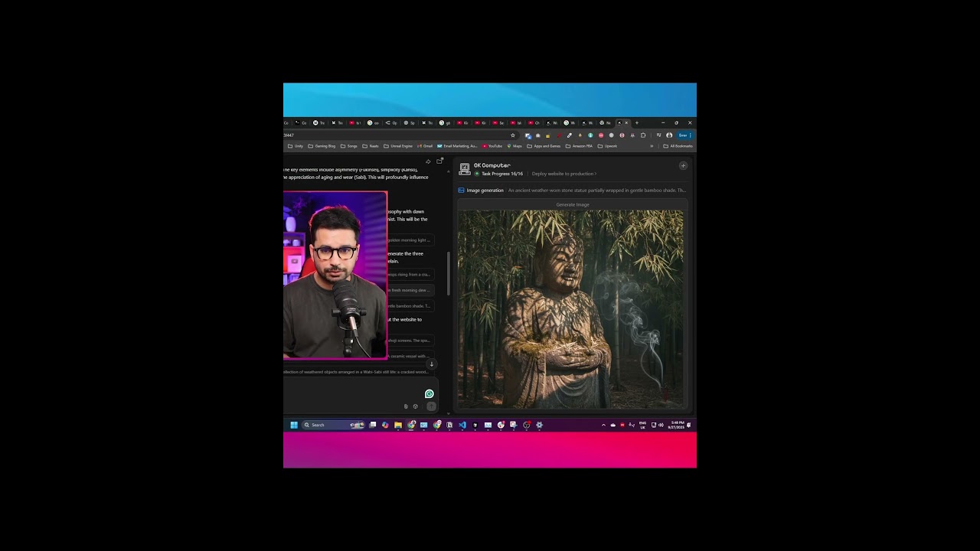The image size is (980, 551).
Task: Click the share arrow icon above the chat
Action: point(428,161)
